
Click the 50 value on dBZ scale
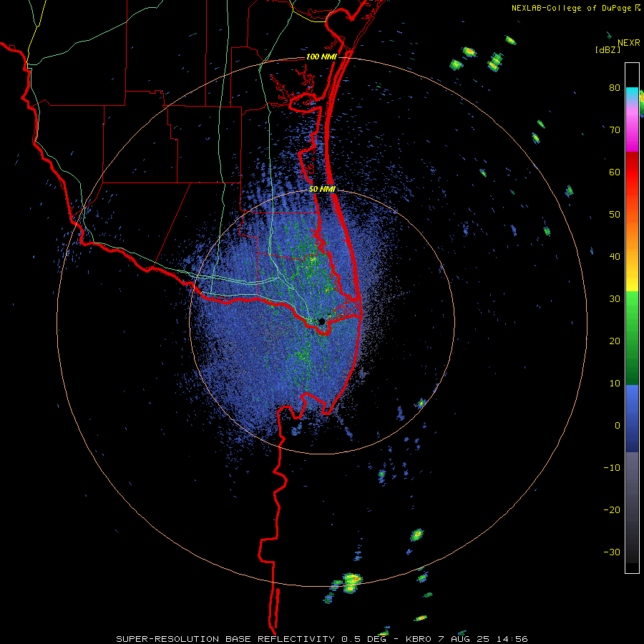coord(615,215)
